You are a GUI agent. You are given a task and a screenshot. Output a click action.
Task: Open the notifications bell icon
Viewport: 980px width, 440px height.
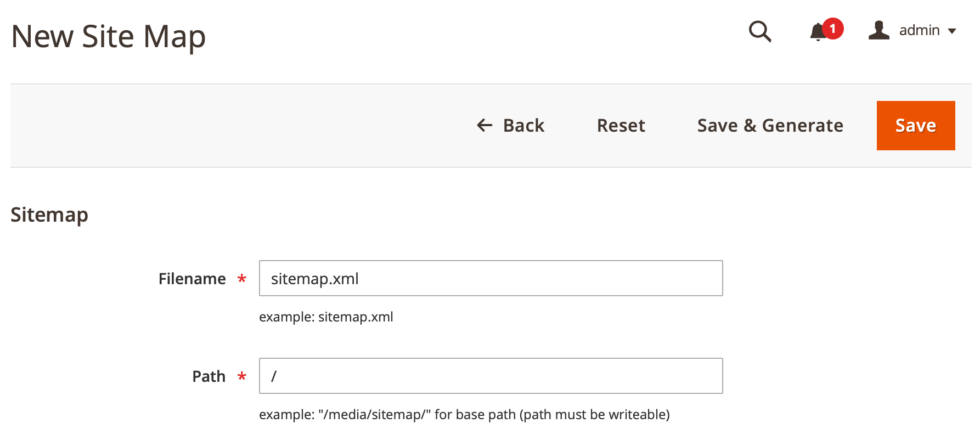[818, 32]
